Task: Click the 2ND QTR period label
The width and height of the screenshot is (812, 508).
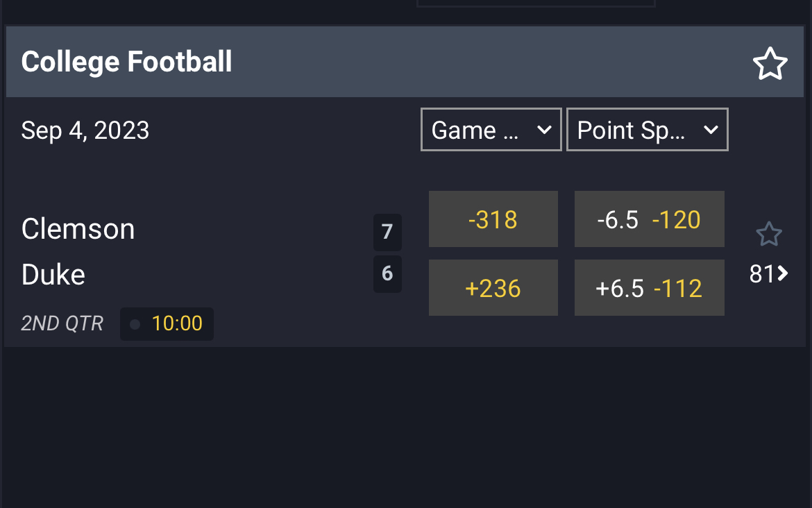Action: (62, 323)
